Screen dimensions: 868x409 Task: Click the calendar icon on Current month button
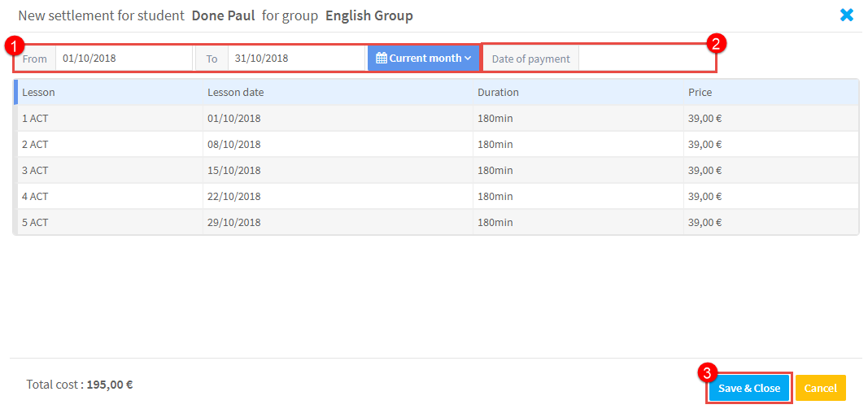point(381,59)
